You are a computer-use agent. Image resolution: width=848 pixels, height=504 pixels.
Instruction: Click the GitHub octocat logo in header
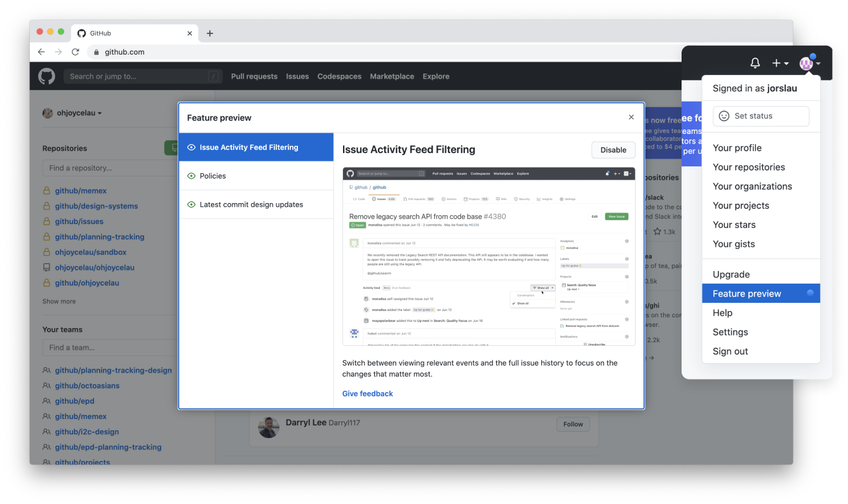(x=46, y=76)
